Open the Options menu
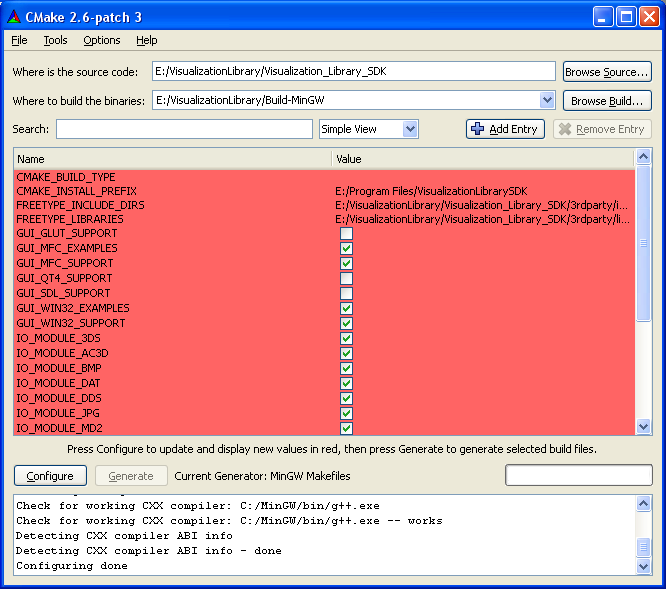The height and width of the screenshot is (589, 666). pos(101,40)
